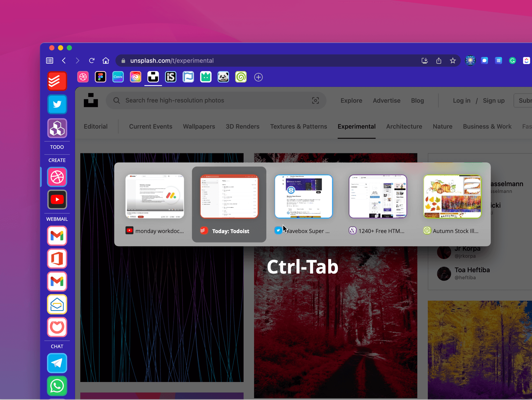Select the Architecture category

pyautogui.click(x=404, y=126)
